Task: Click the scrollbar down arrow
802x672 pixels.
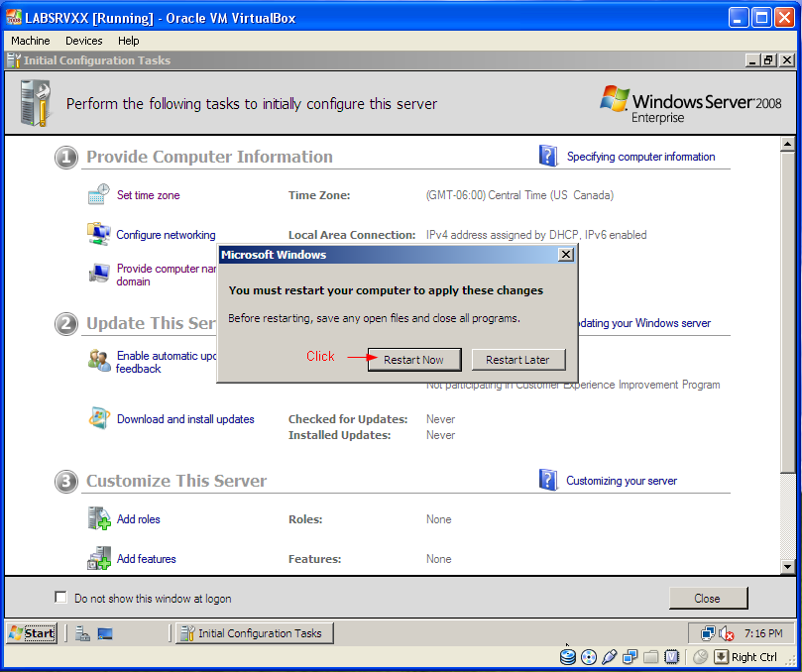Action: click(787, 566)
